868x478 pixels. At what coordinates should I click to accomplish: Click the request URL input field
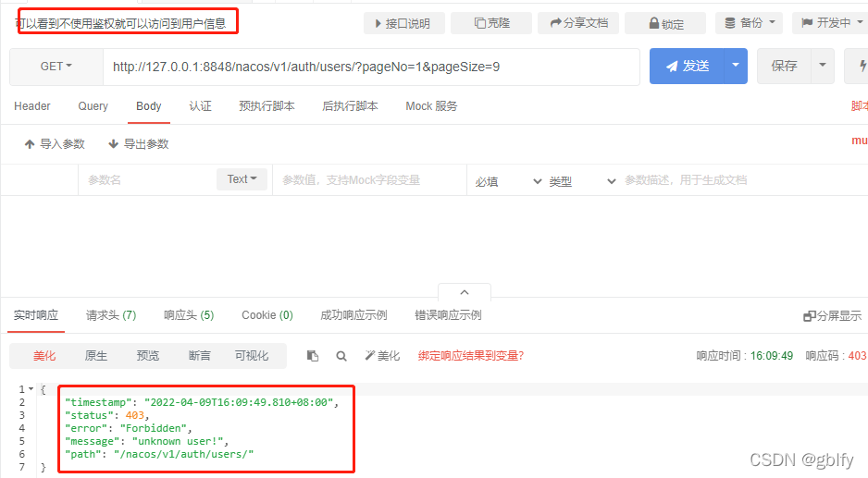(371, 67)
